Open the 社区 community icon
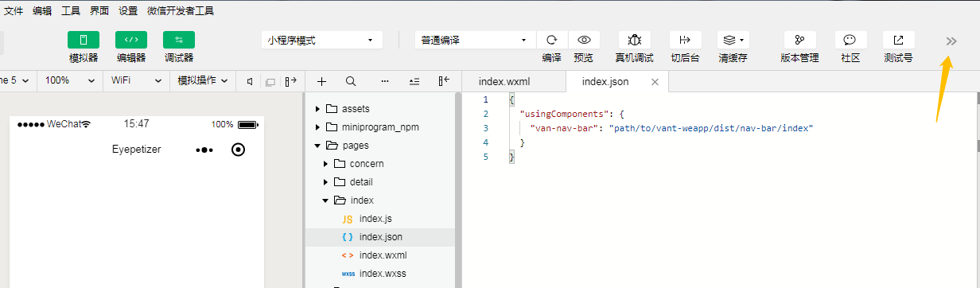The height and width of the screenshot is (288, 980). (850, 40)
